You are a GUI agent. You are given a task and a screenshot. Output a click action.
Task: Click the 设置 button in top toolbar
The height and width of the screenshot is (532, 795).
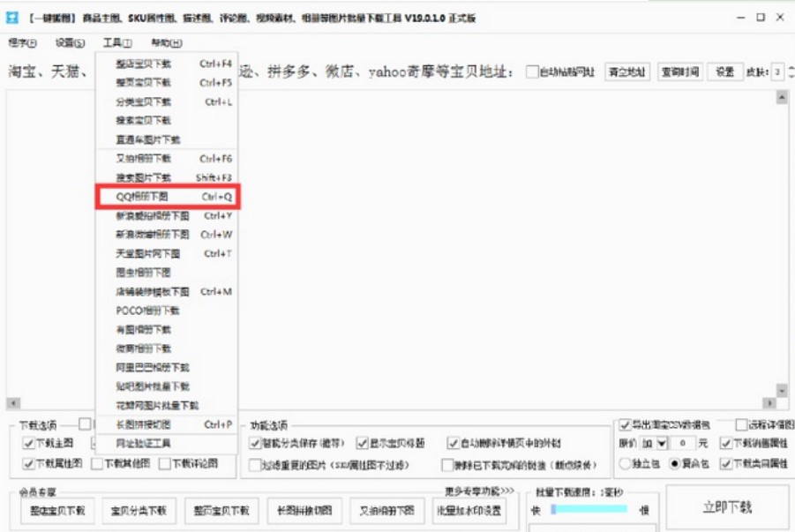[x=725, y=71]
